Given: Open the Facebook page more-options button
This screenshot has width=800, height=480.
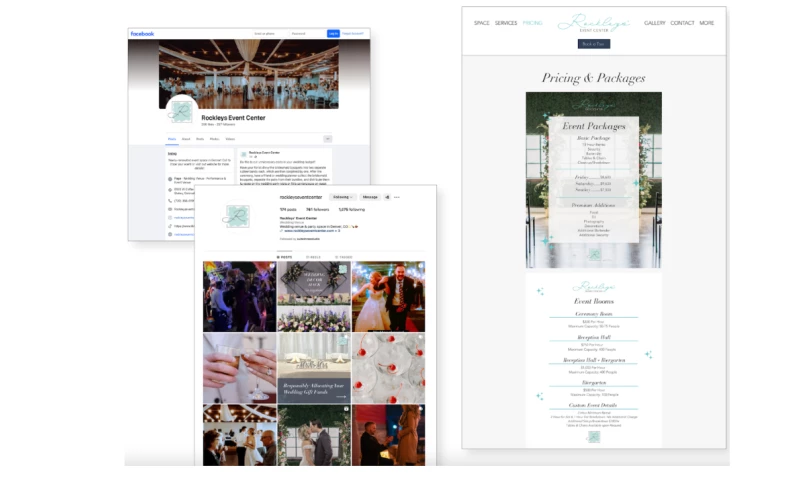Looking at the screenshot, I should [327, 139].
